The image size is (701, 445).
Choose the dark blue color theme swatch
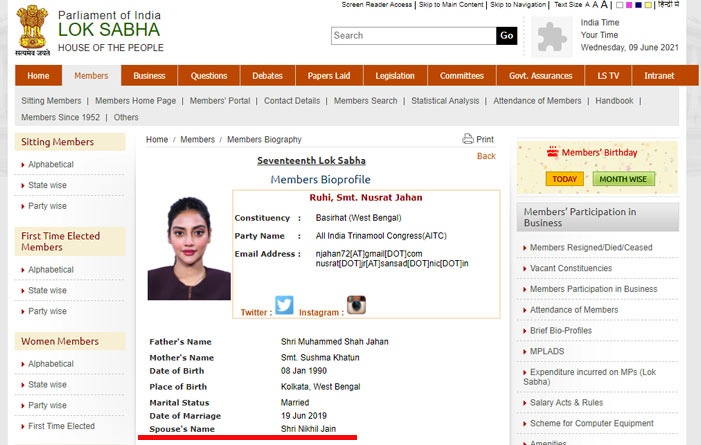638,5
